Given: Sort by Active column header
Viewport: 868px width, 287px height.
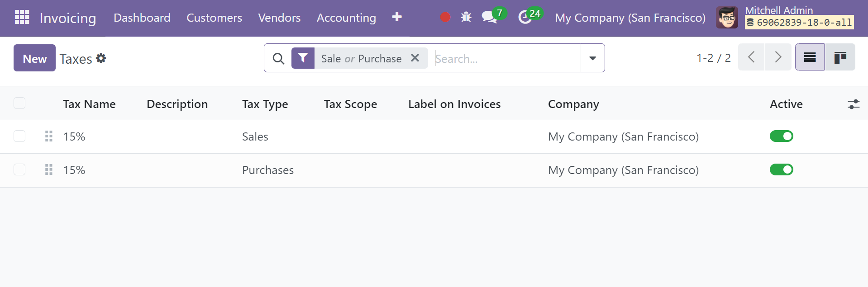Looking at the screenshot, I should pos(786,104).
